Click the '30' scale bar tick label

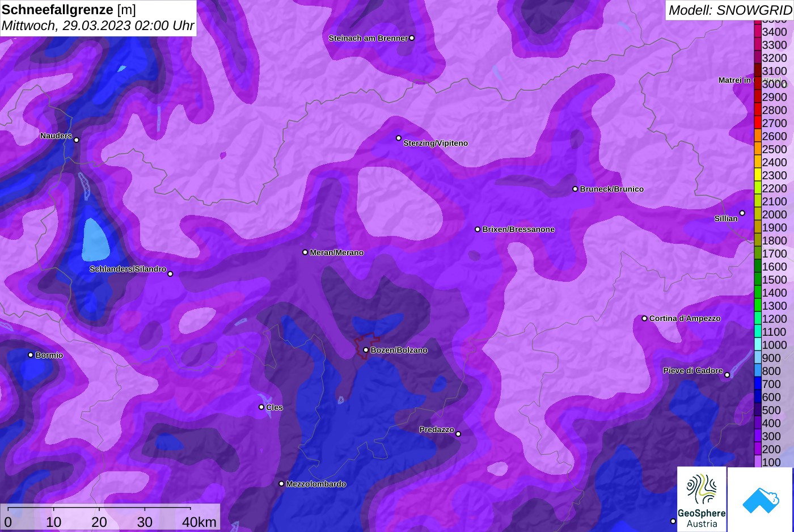point(145,522)
